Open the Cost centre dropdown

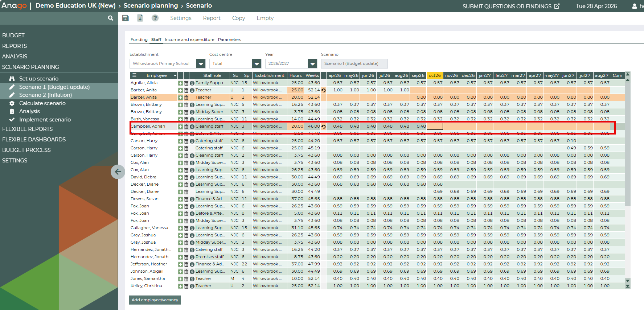257,64
